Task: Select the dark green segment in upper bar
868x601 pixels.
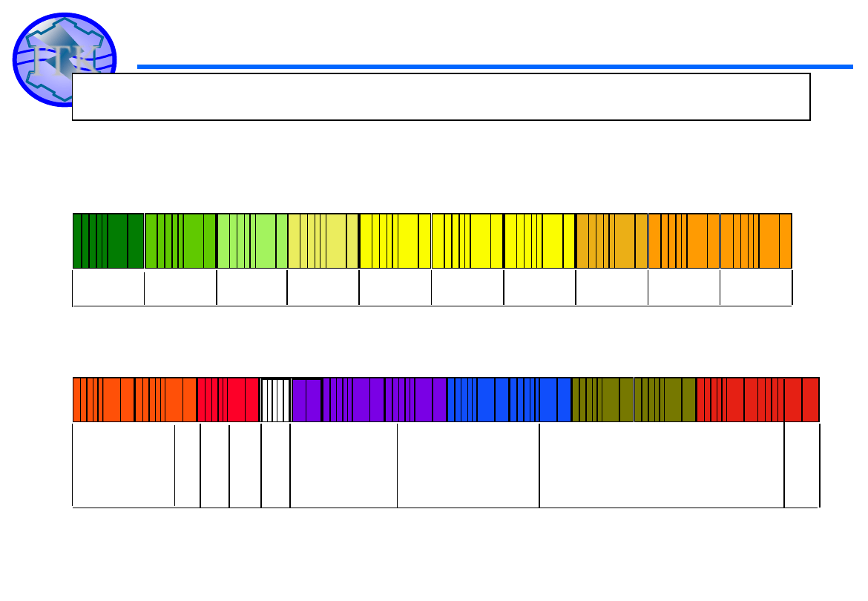Action: (x=108, y=240)
